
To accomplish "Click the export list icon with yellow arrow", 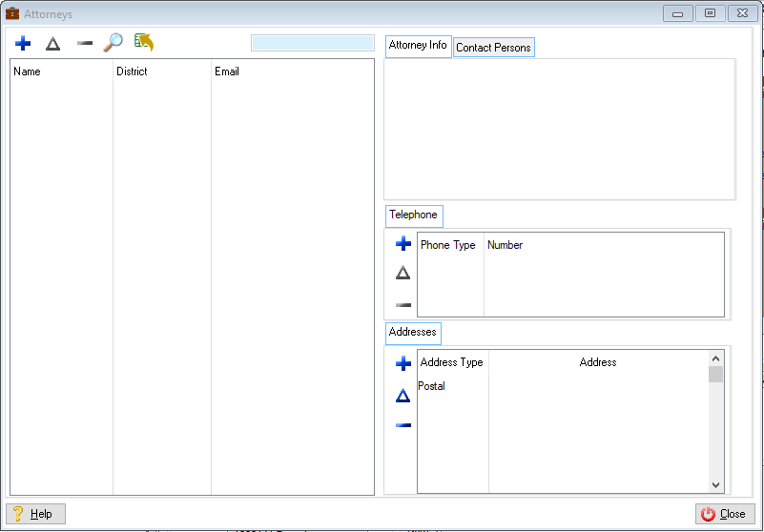I will (x=144, y=43).
